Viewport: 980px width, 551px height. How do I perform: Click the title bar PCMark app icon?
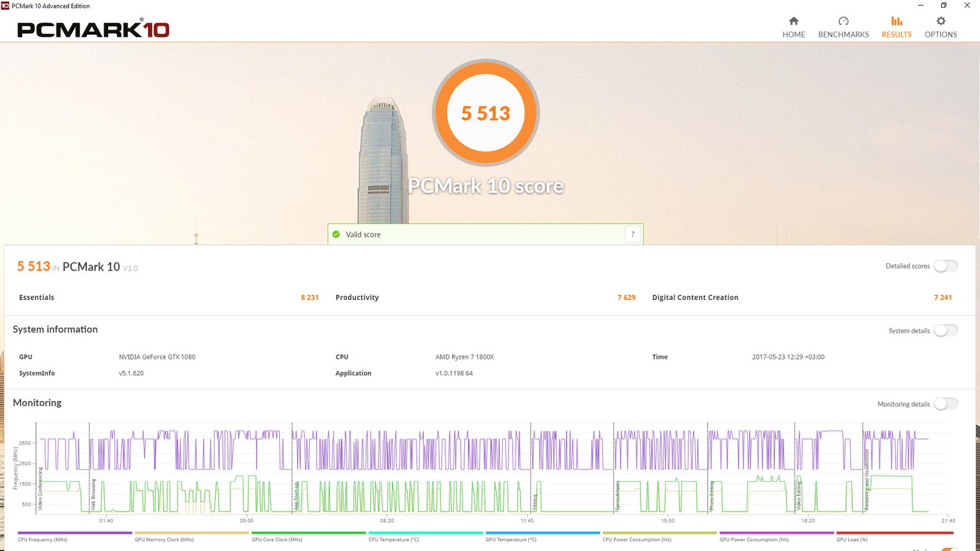point(6,6)
